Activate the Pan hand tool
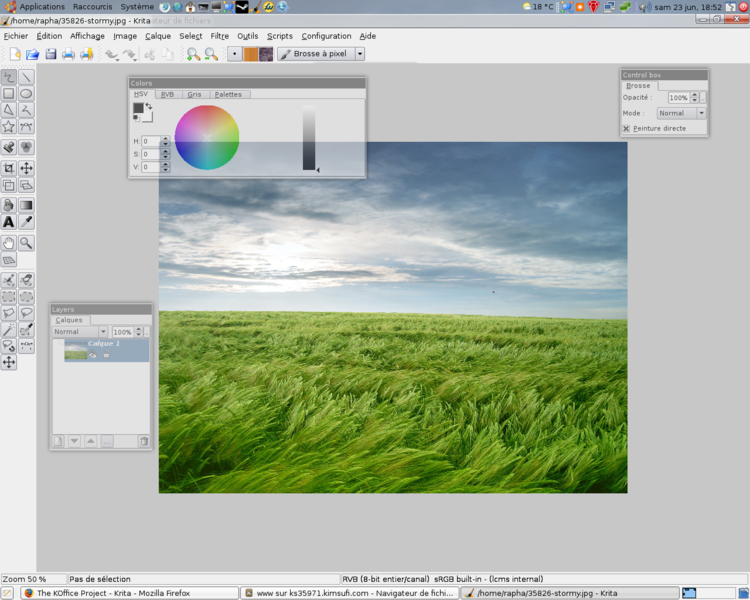The image size is (750, 600). pyautogui.click(x=9, y=243)
